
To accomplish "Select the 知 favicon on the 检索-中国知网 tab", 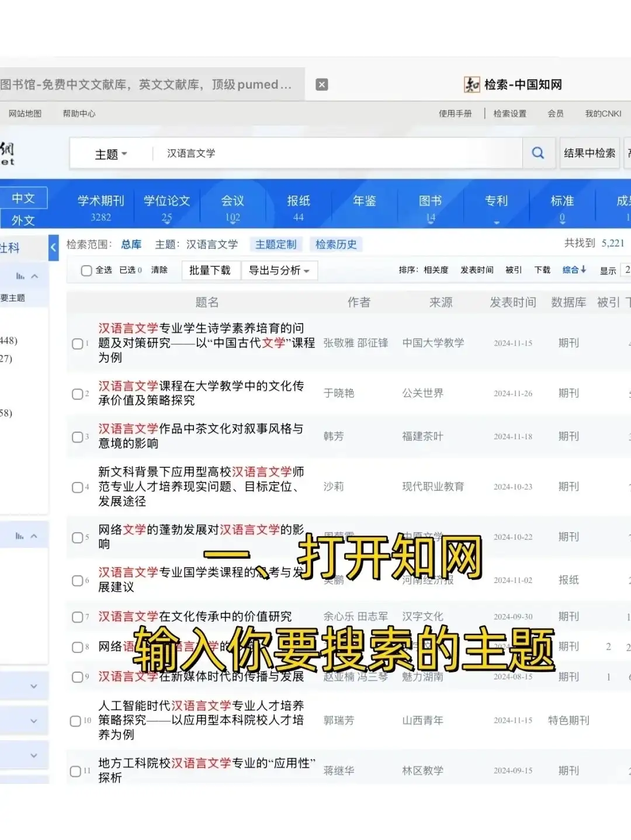I will (472, 84).
